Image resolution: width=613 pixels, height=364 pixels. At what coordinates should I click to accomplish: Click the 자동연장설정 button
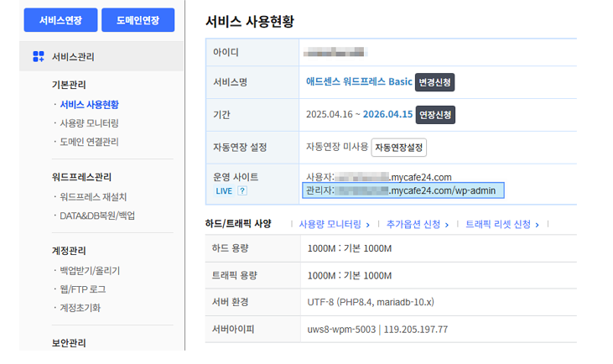coord(399,148)
